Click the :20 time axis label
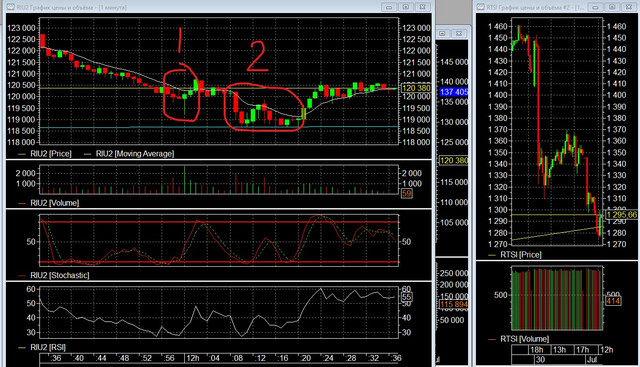This screenshot has height=367, width=640. coord(305,358)
